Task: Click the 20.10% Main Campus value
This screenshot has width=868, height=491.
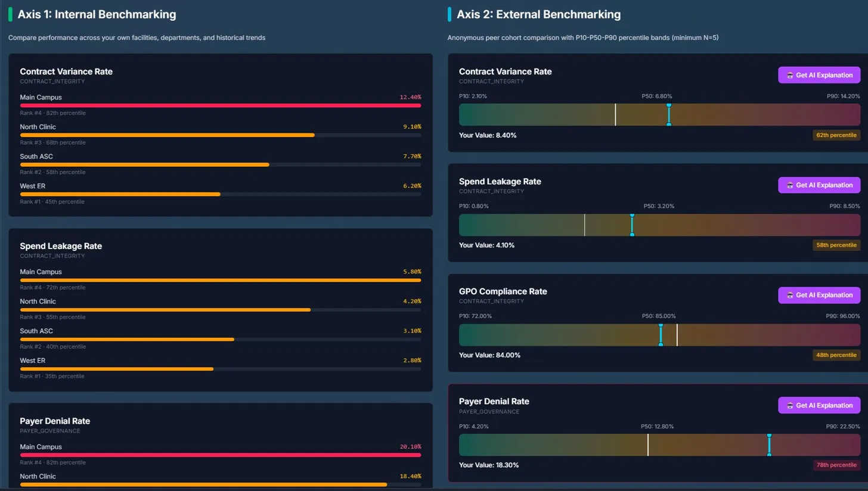Action: [x=410, y=447]
